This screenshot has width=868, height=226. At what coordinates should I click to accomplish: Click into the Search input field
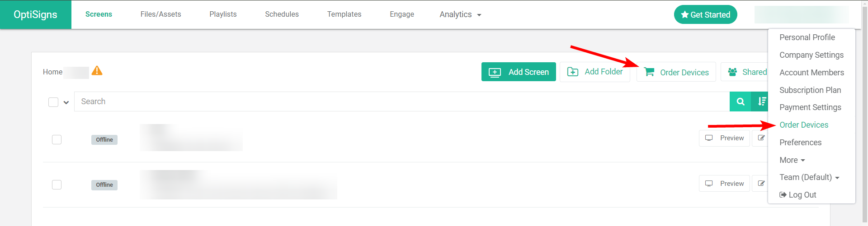(402, 101)
